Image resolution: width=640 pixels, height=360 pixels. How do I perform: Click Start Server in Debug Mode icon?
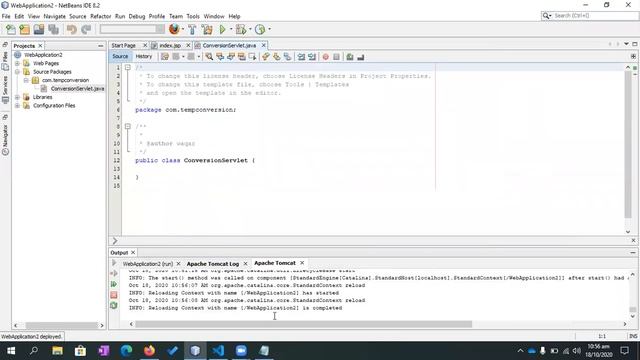114,273
